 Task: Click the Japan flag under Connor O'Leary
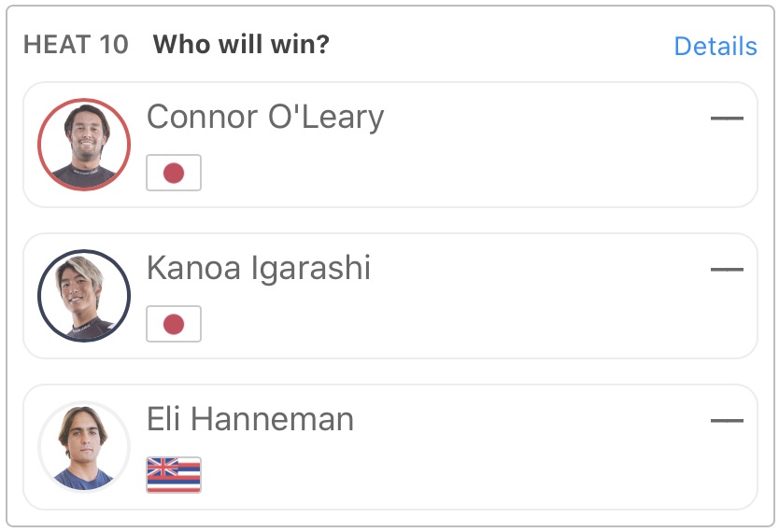click(174, 173)
